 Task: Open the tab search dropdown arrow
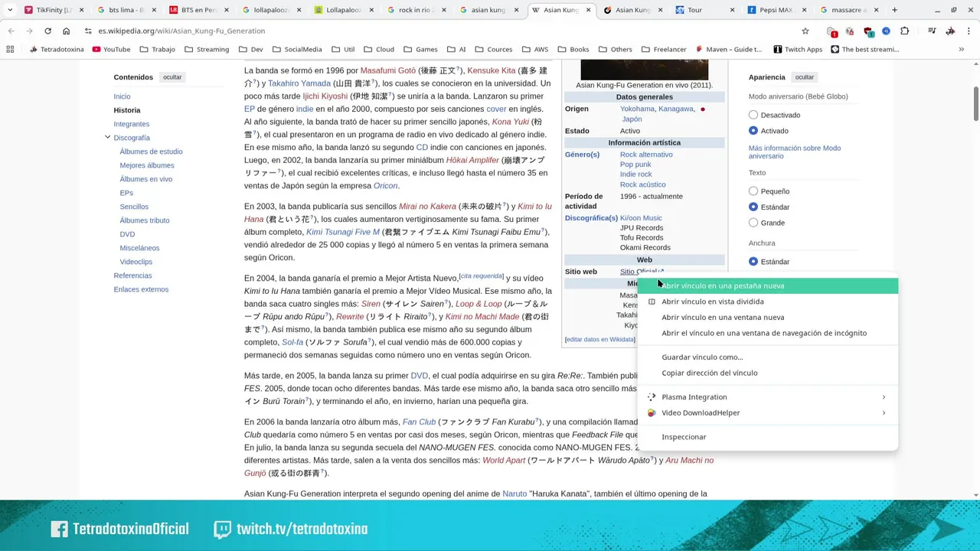click(x=10, y=10)
